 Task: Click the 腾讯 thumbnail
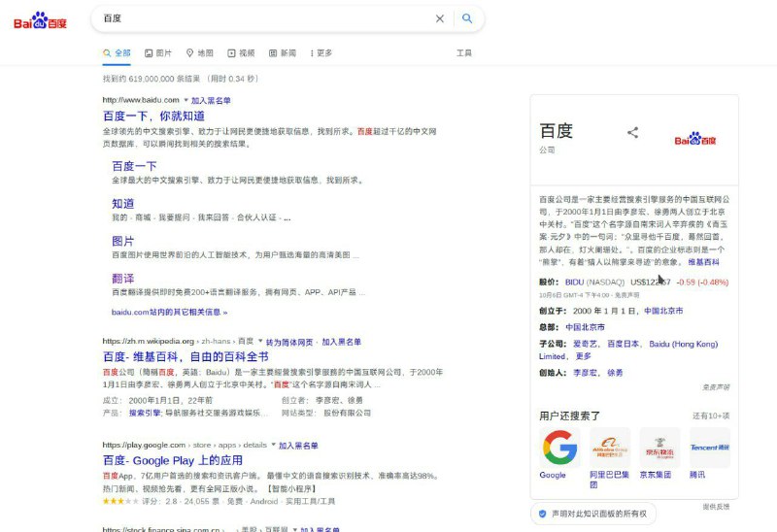[x=710, y=448]
